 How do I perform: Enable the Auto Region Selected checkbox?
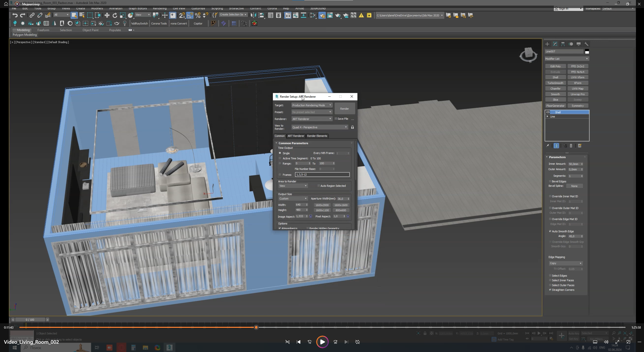[x=318, y=186]
